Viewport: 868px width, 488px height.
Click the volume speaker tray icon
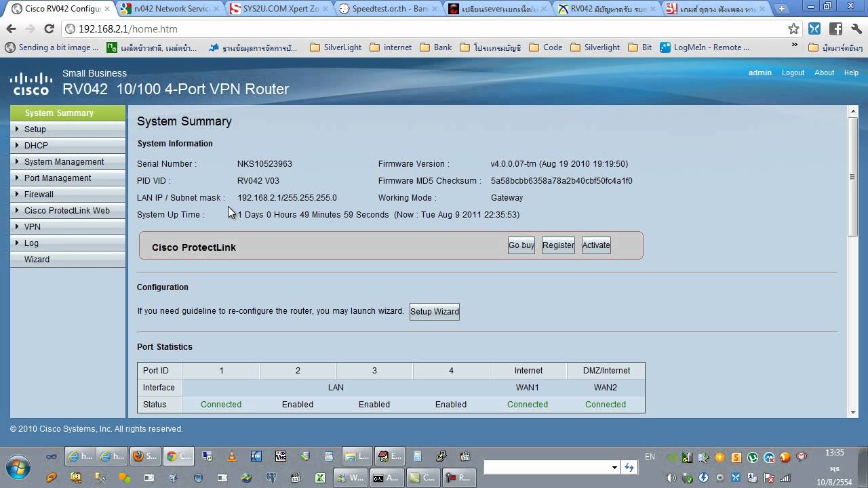(671, 478)
